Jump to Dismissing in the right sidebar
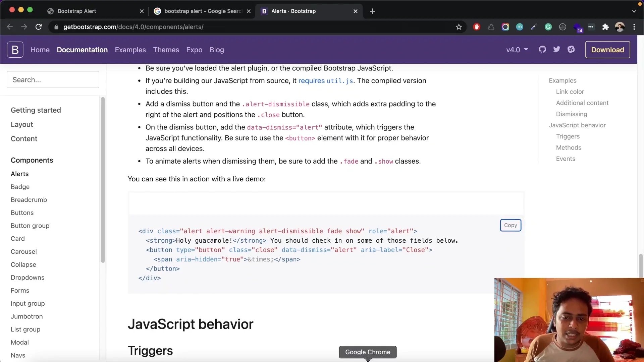The width and height of the screenshot is (644, 362). coord(572,114)
